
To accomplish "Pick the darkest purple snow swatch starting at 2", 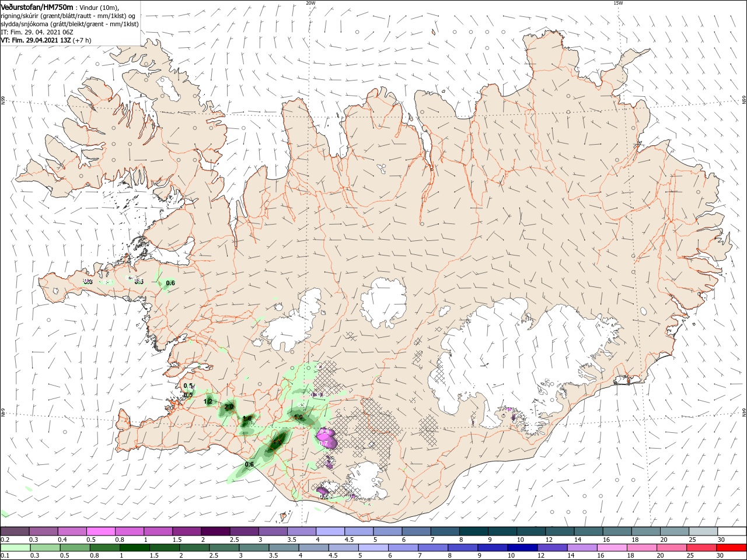I will point(215,531).
